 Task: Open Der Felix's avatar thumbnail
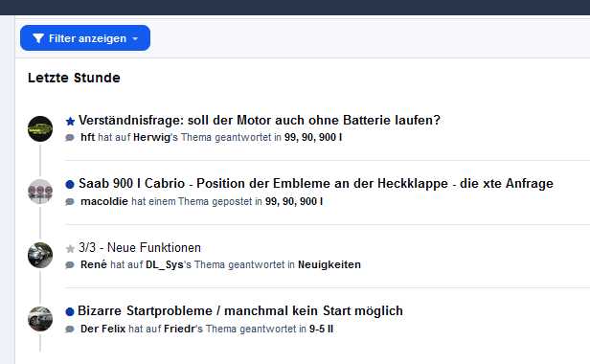pyautogui.click(x=40, y=319)
